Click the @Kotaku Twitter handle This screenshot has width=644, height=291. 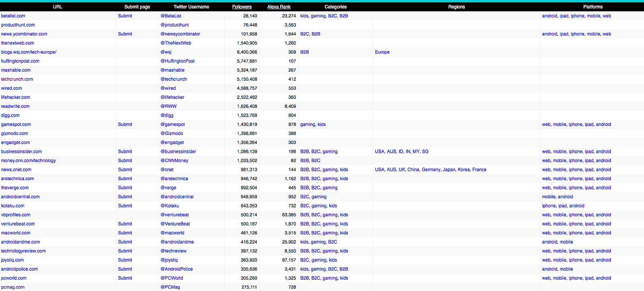[x=170, y=206]
